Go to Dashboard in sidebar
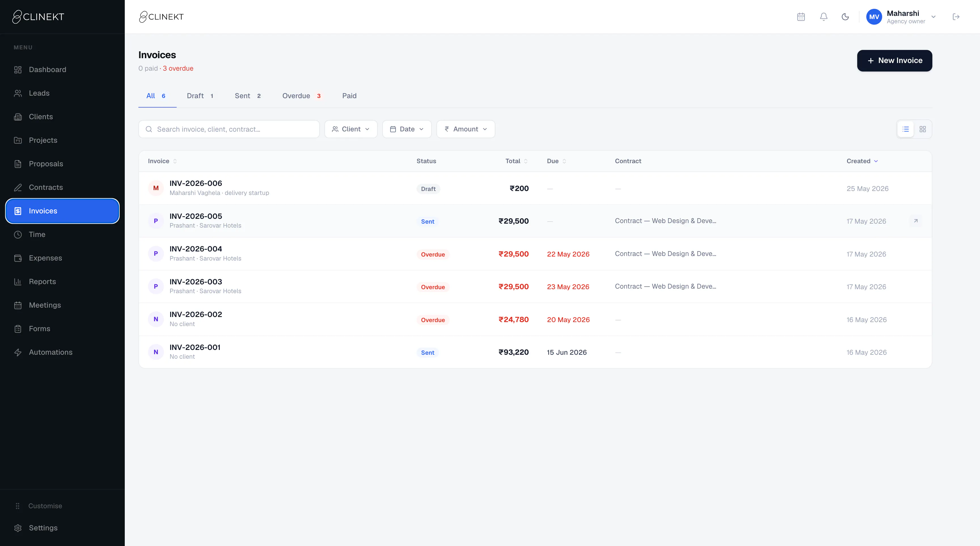This screenshot has height=546, width=980. tap(62, 70)
